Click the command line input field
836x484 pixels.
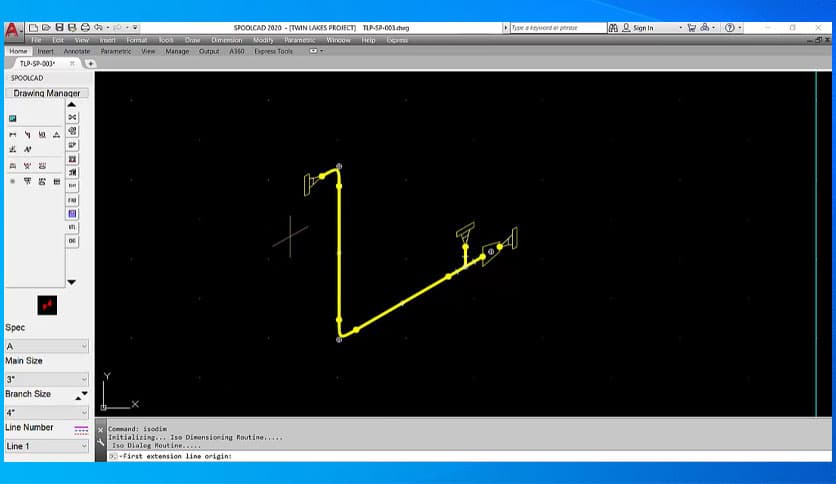click(x=469, y=456)
